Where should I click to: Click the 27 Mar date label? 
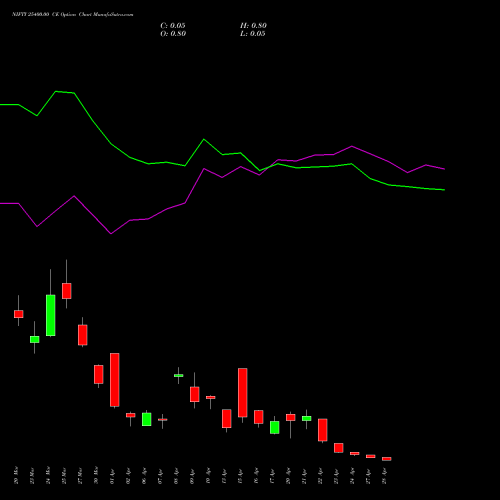click(80, 475)
